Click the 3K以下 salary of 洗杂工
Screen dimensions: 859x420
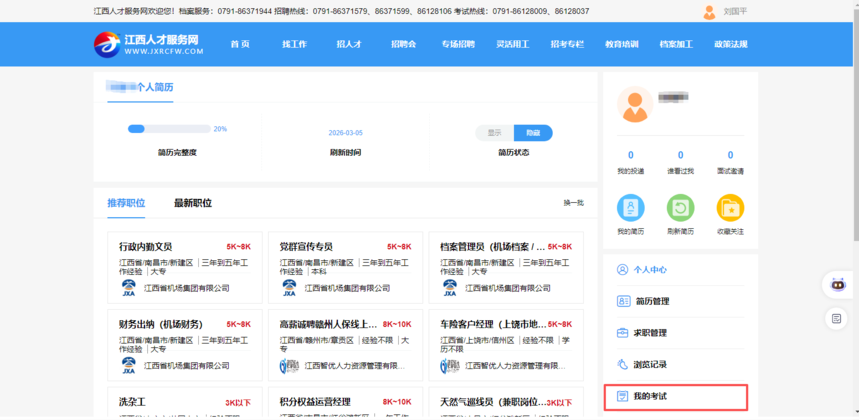pyautogui.click(x=238, y=403)
